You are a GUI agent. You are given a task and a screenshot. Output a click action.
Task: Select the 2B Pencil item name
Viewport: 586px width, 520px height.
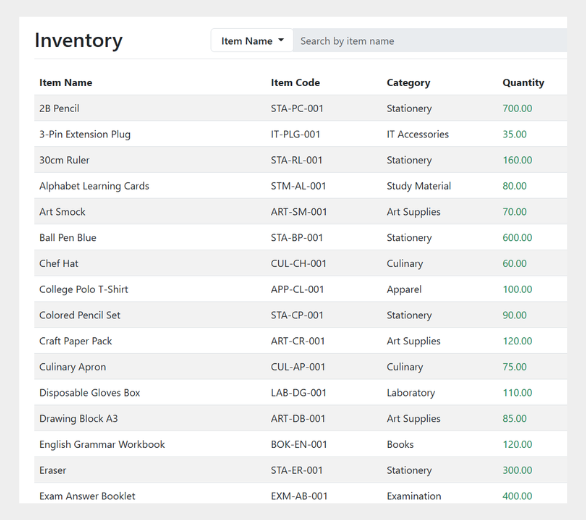59,108
